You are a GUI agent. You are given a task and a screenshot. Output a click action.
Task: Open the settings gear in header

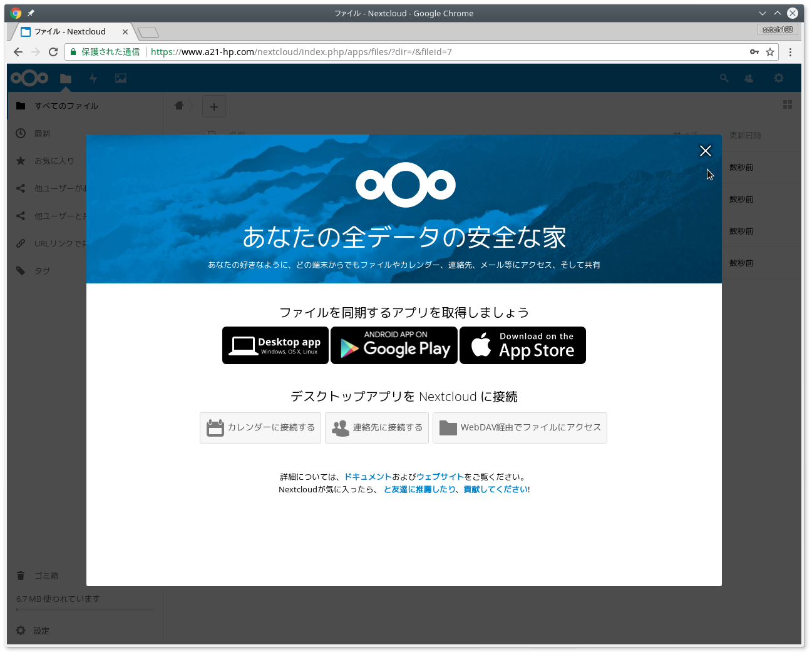(779, 78)
